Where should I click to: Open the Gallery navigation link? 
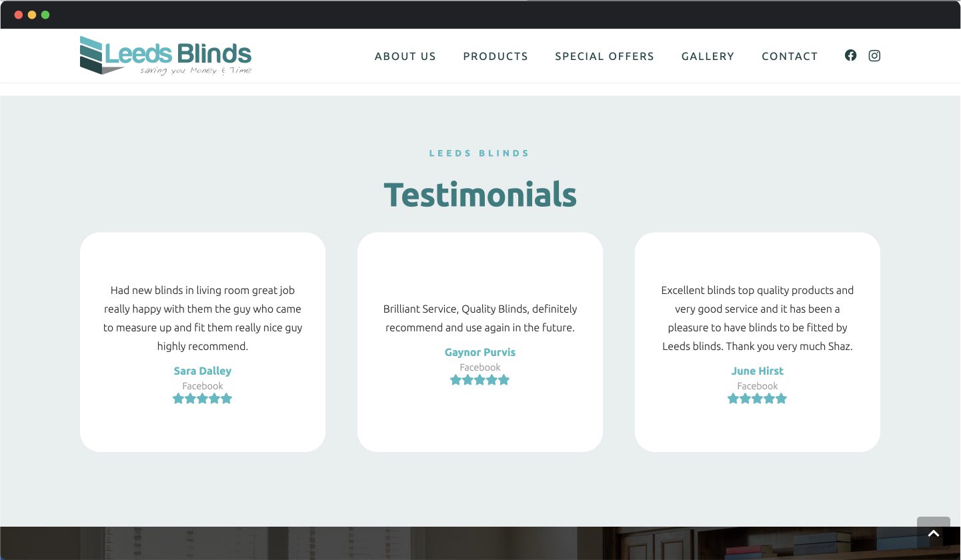[708, 57]
